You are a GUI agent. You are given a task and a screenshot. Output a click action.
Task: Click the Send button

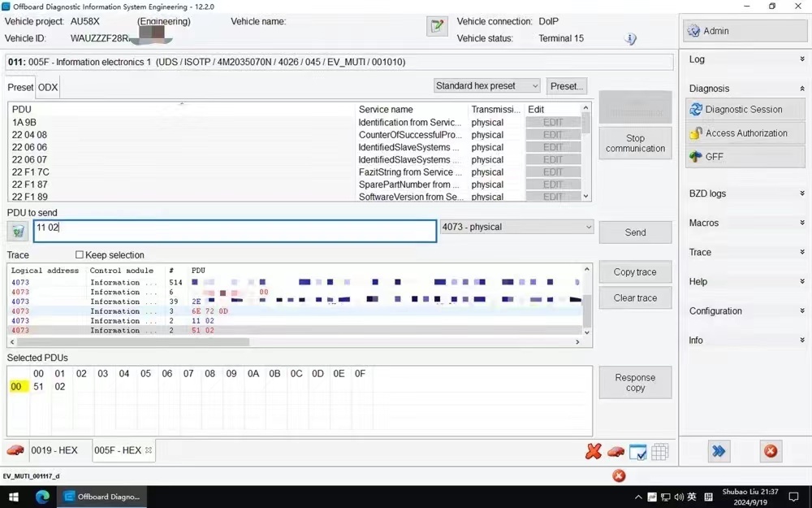636,232
